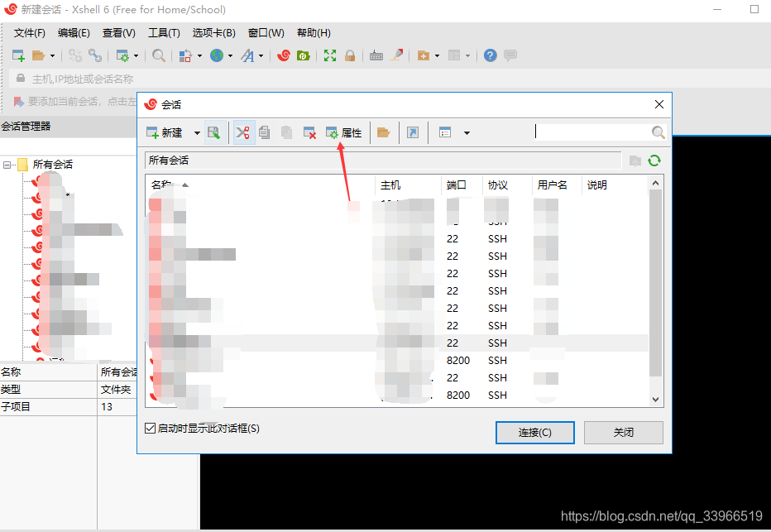Open the 文件(F) menu
The image size is (771, 532).
coord(30,33)
